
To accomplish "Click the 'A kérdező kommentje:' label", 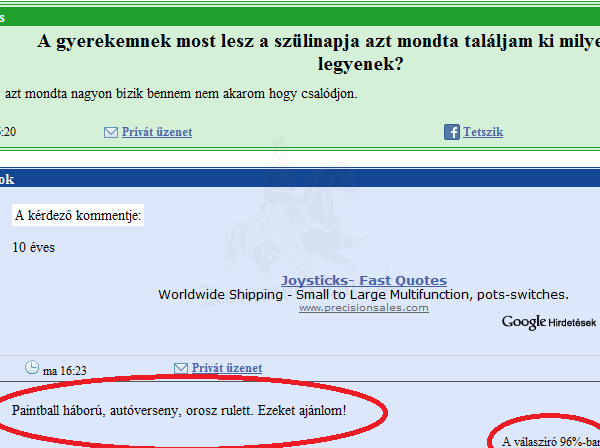I will point(78,215).
